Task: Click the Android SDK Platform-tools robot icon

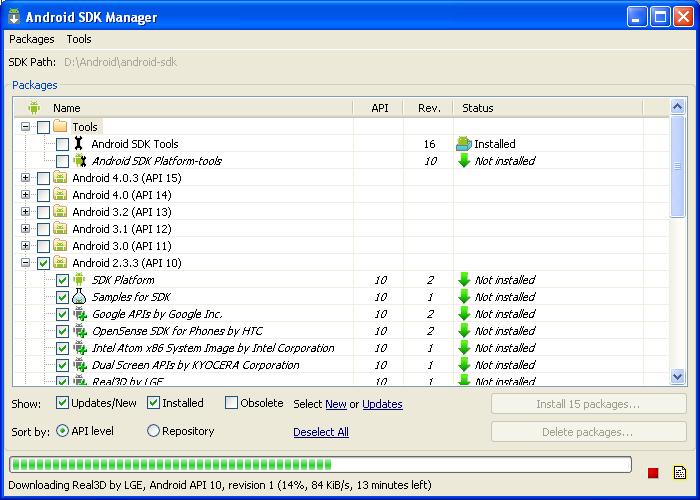Action: pos(79,161)
